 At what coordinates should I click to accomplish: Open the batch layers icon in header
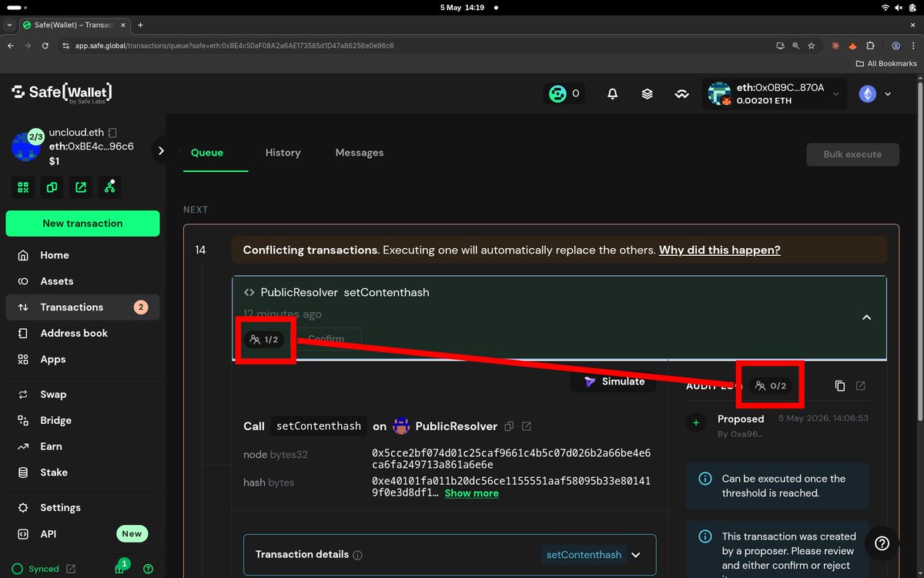tap(647, 94)
